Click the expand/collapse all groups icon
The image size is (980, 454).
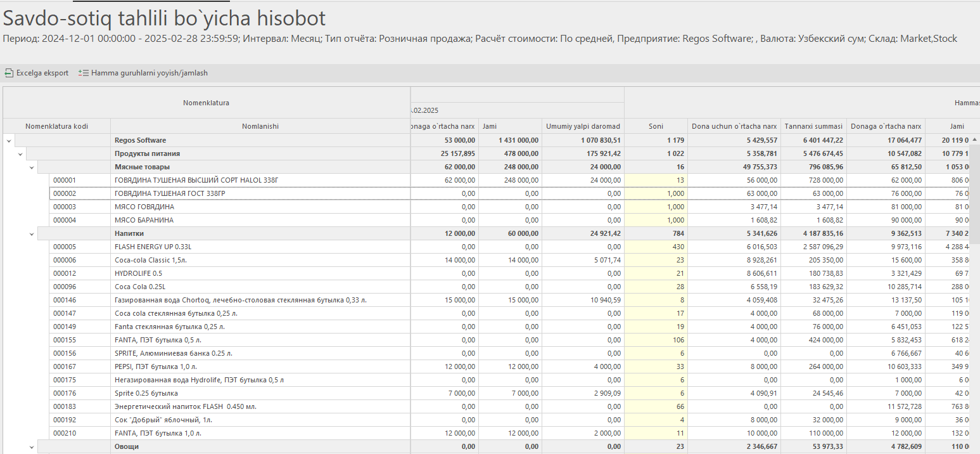tap(84, 73)
